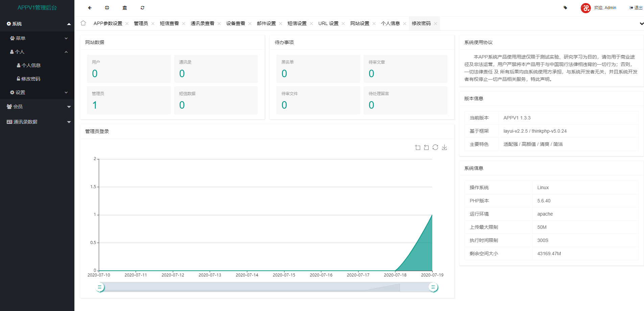
Task: Close the 管理员 tab
Action: (153, 24)
